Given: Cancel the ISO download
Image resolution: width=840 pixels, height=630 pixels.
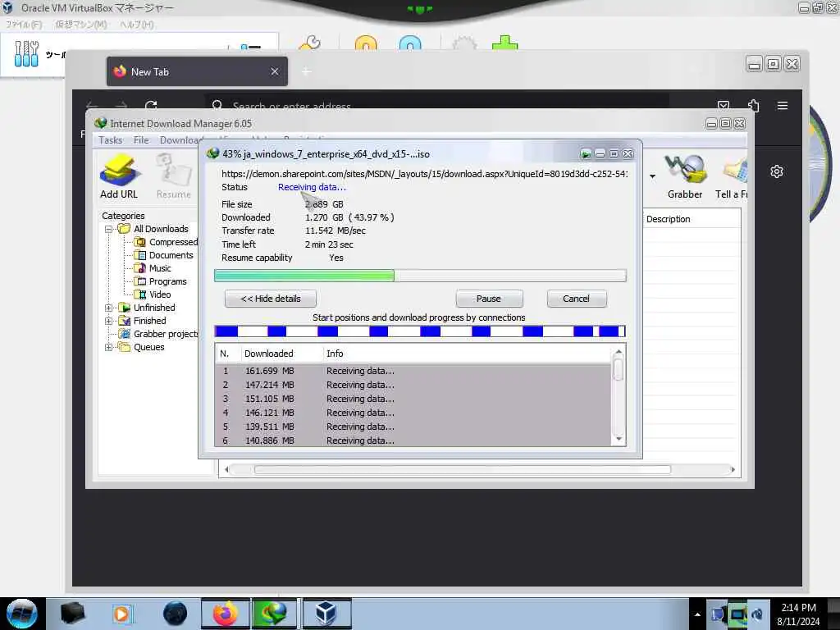Looking at the screenshot, I should point(577,299).
